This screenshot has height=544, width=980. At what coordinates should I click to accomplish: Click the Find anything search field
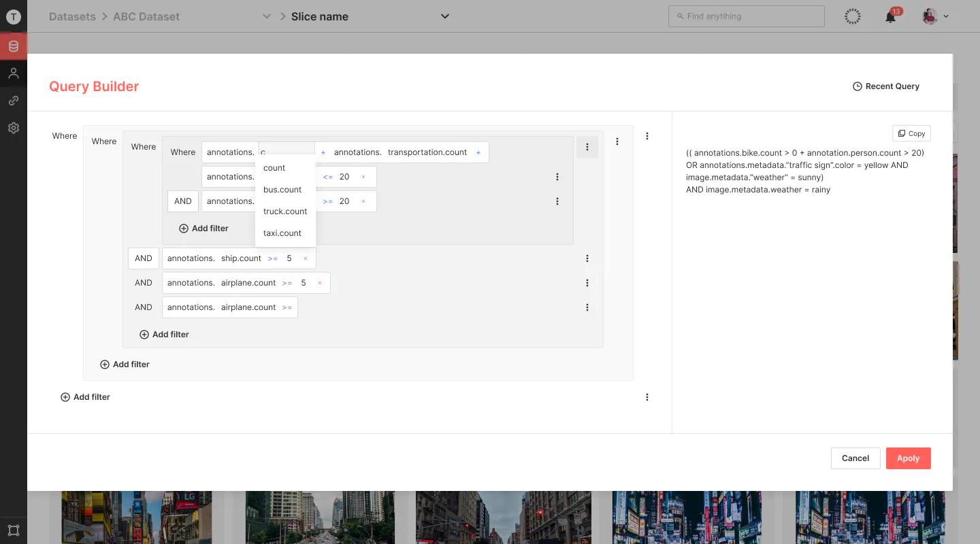746,16
